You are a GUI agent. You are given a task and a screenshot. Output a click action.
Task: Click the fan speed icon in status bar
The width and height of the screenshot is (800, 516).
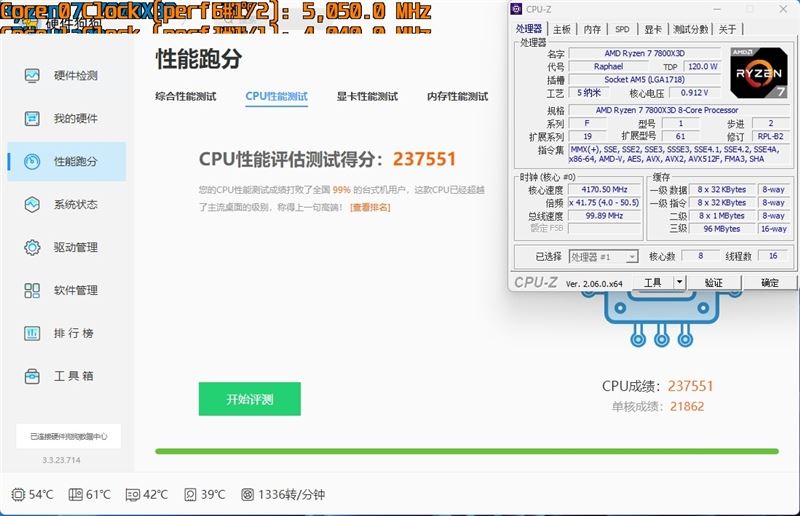(247, 494)
